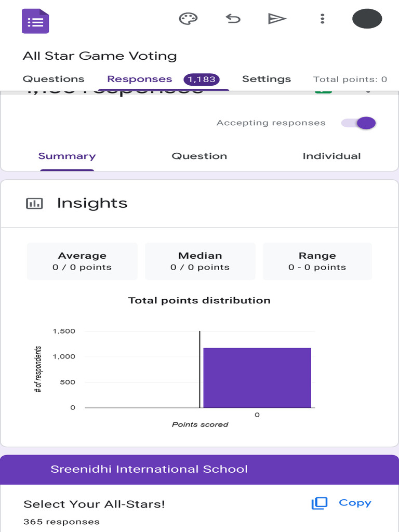Open the three-dot more options menu

click(x=322, y=19)
